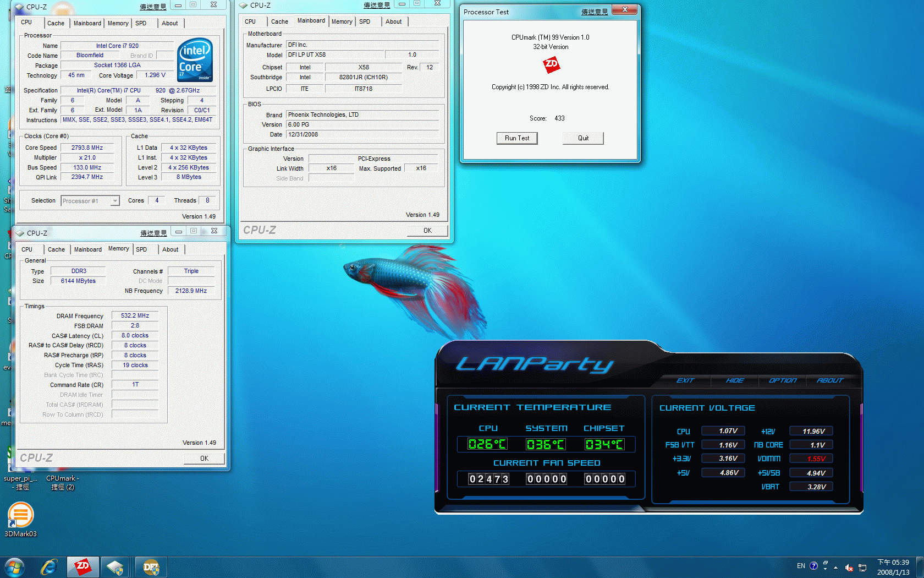This screenshot has width=924, height=578.
Task: Open the Windows Start orb
Action: 14,567
